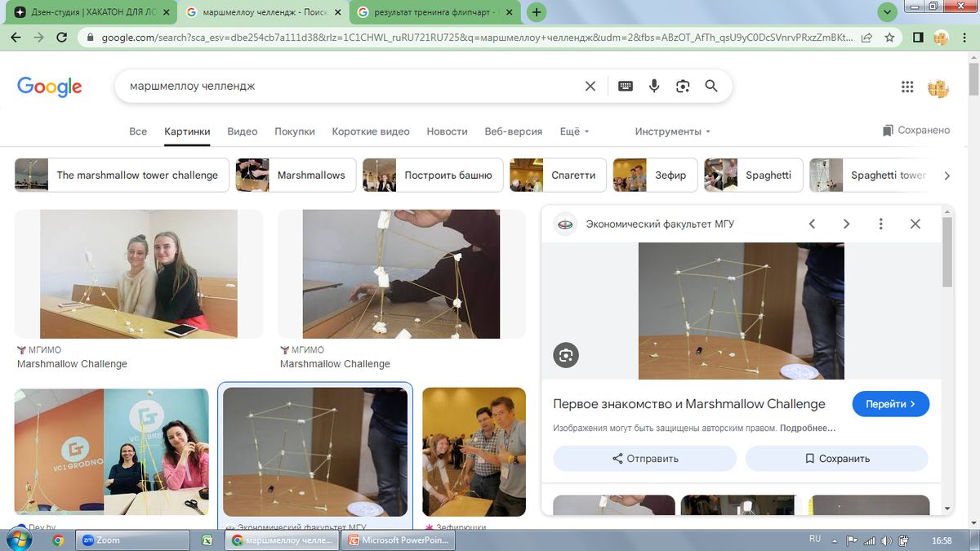Image resolution: width=980 pixels, height=551 pixels.
Task: Open a new browser tab
Action: click(537, 12)
